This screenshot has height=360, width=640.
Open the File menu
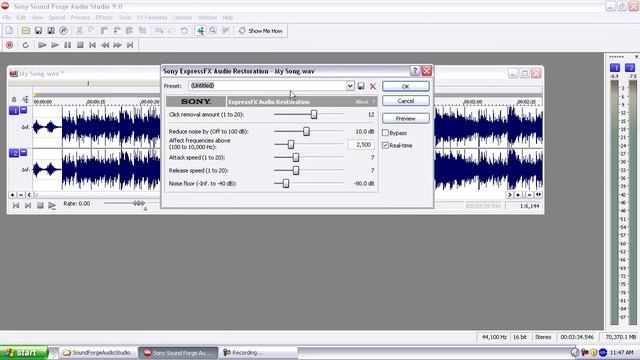[7, 18]
